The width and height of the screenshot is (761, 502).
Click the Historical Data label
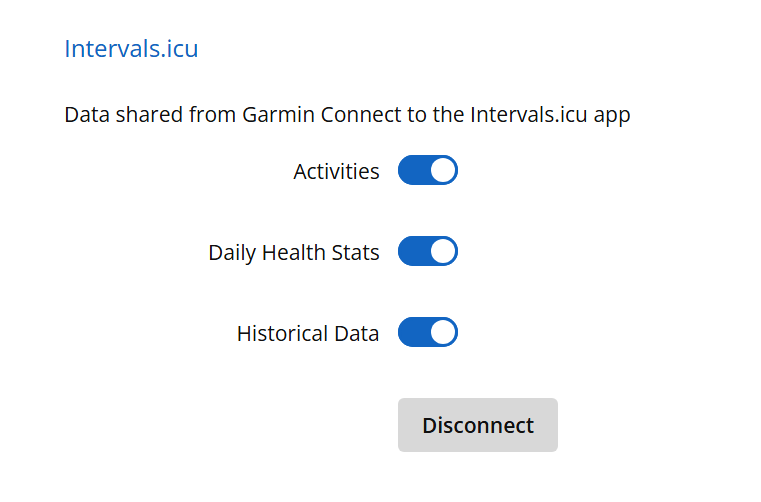pyautogui.click(x=307, y=334)
